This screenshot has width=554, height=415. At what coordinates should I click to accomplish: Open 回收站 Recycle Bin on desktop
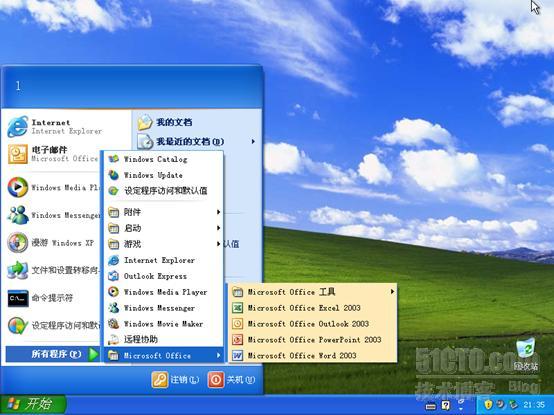point(526,355)
